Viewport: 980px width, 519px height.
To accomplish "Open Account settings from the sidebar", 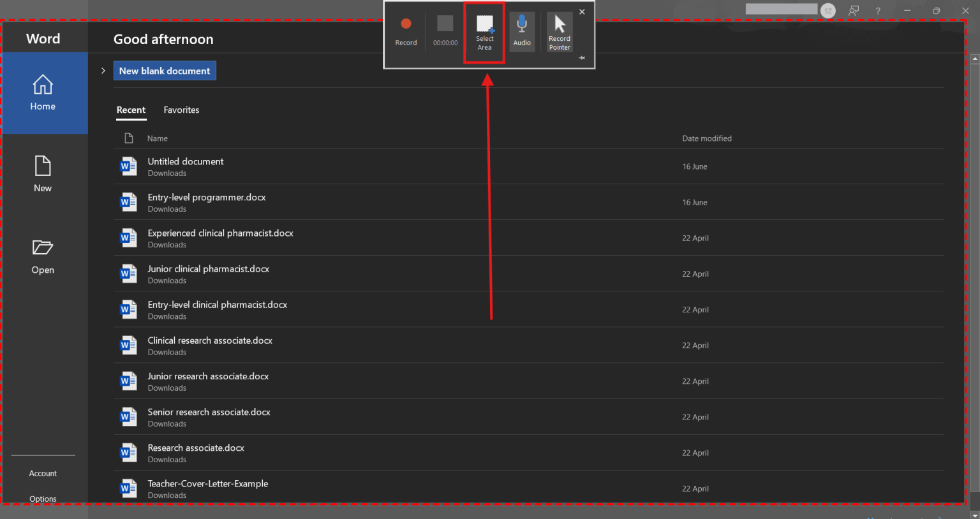I will pos(43,473).
